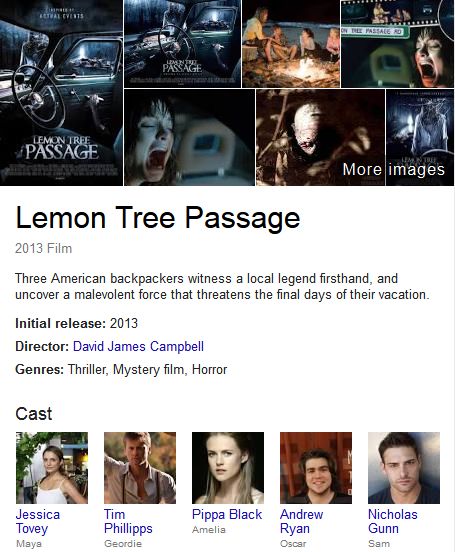Click Andrew Ryan's cast photo
The height and width of the screenshot is (552, 455).
(316, 468)
